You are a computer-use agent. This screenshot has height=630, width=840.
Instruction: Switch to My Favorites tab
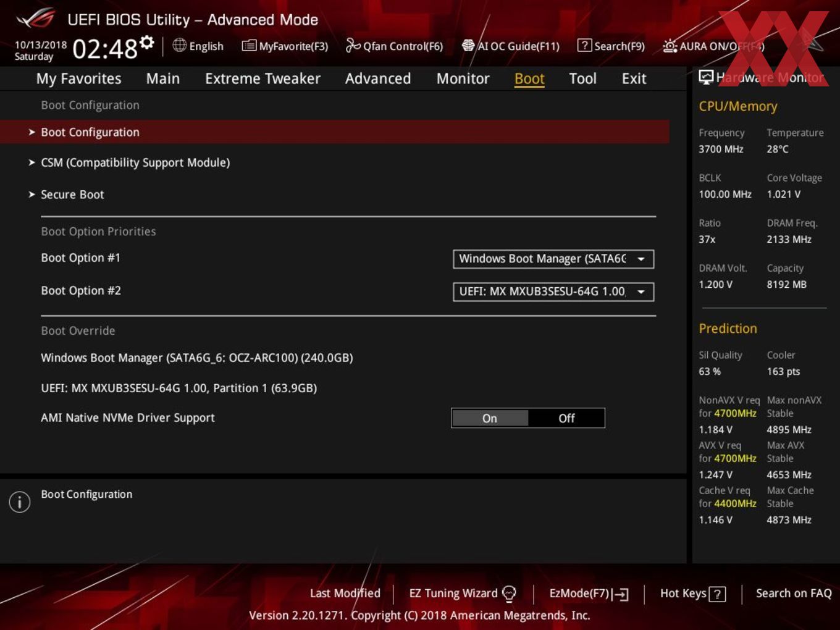tap(78, 78)
